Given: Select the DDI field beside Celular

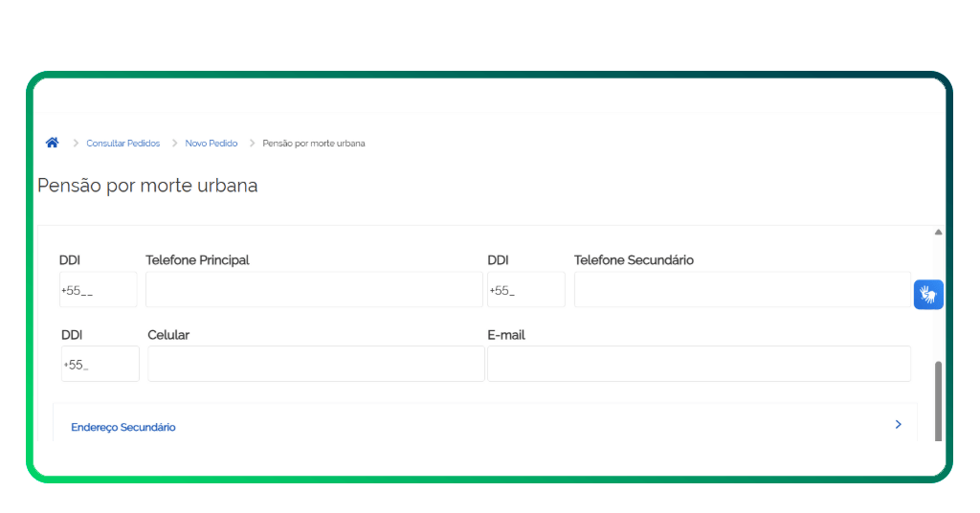Looking at the screenshot, I should (100, 364).
